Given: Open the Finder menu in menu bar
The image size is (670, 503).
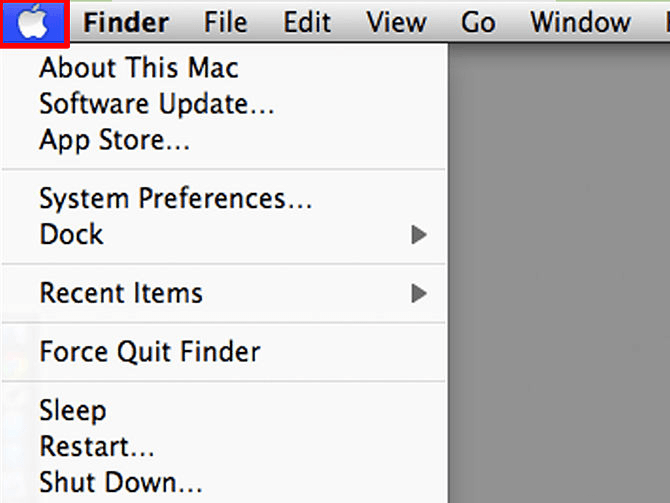Looking at the screenshot, I should [126, 22].
